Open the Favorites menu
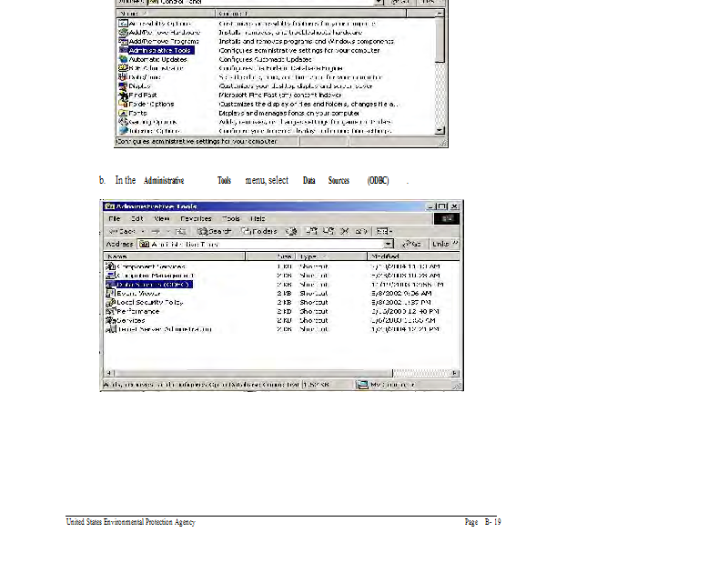 pos(195,219)
